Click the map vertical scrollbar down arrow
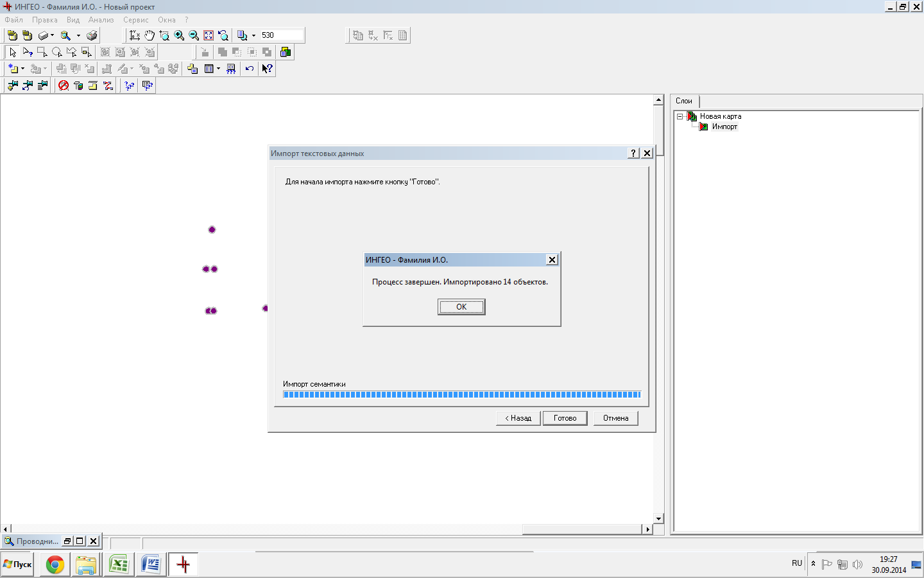The image size is (924, 578). [658, 518]
